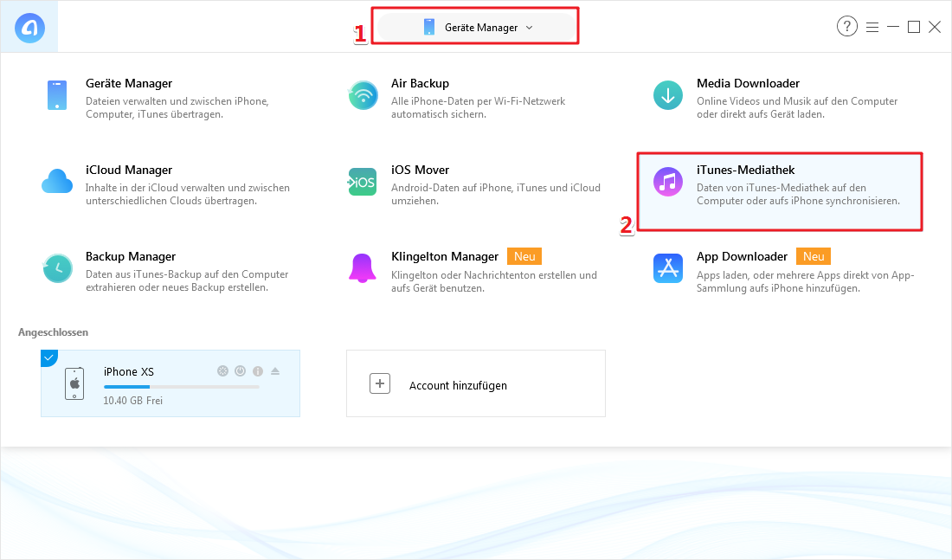Click "Apps laden, oder mehrere Apps" description

pyautogui.click(x=805, y=281)
